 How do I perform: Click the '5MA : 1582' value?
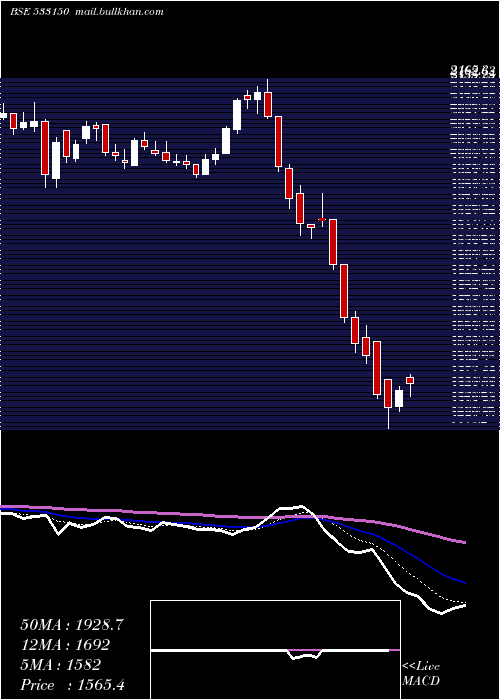[60, 665]
